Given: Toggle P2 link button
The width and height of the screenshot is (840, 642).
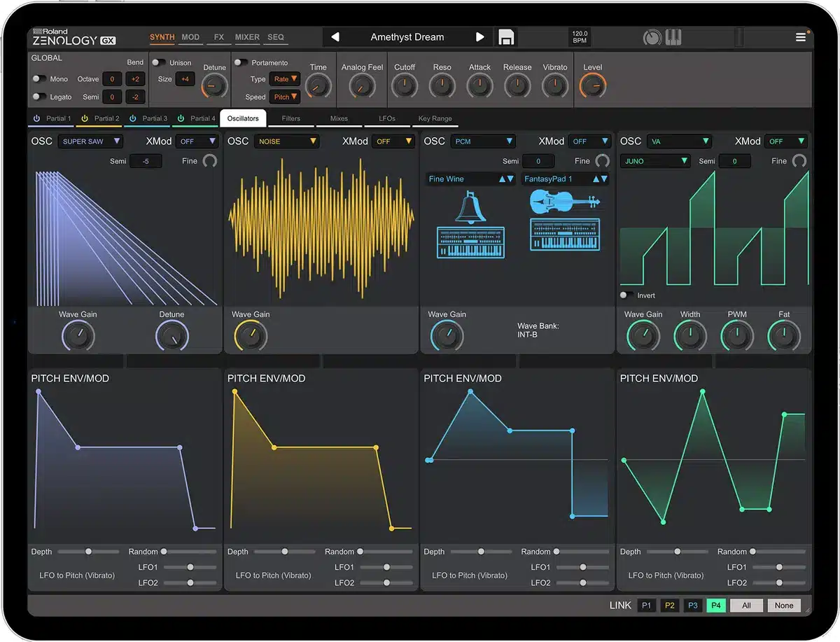Looking at the screenshot, I should click(670, 606).
